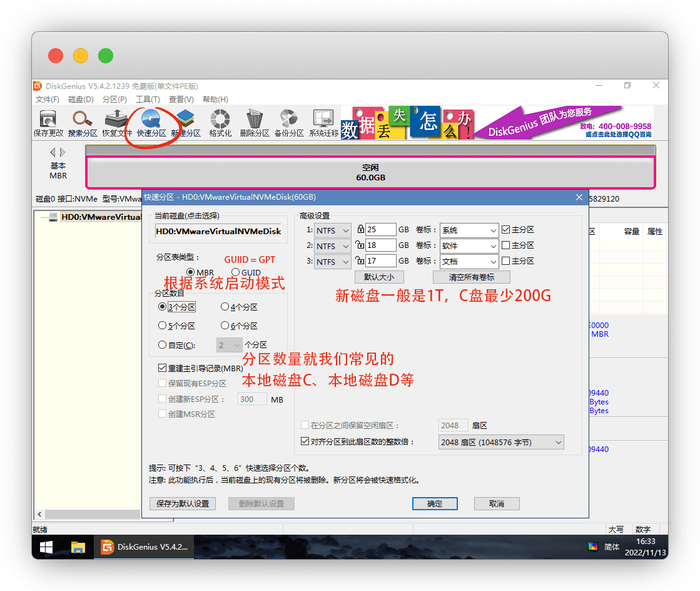This screenshot has height=591, width=700.
Task: Expand the 系统 volume label dropdown
Action: [469, 230]
